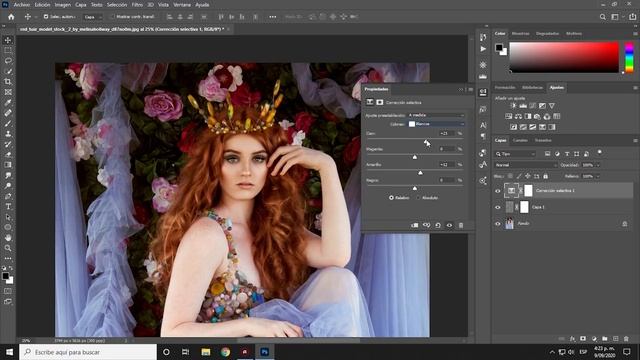Screen dimensions: 640x360
Task: Open the search magnifier at top right
Action: 602,17
